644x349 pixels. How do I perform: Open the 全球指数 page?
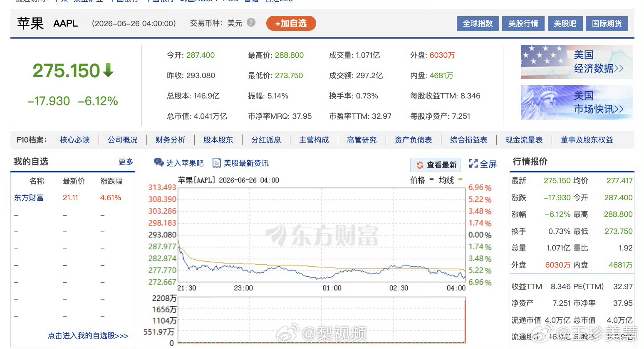[x=478, y=24]
